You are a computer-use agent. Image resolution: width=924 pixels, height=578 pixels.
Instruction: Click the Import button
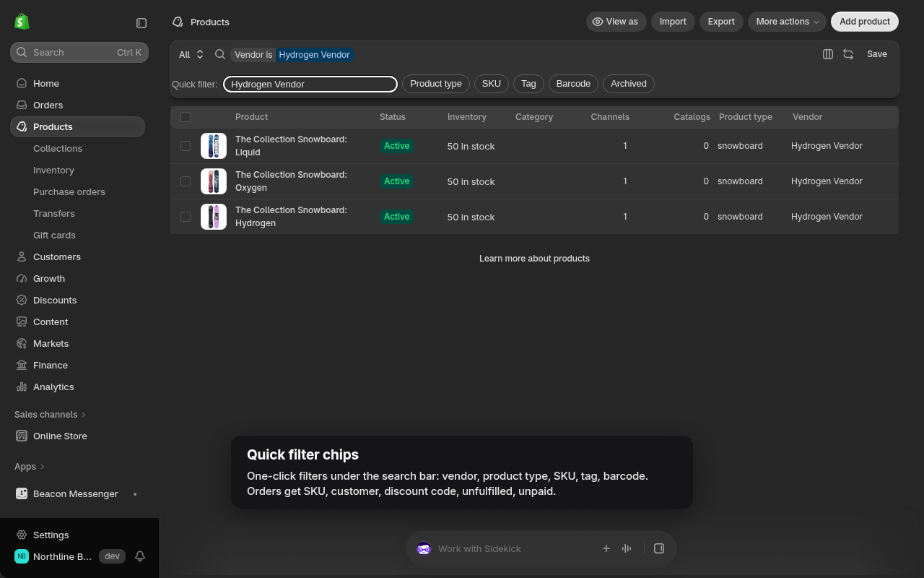[673, 22]
